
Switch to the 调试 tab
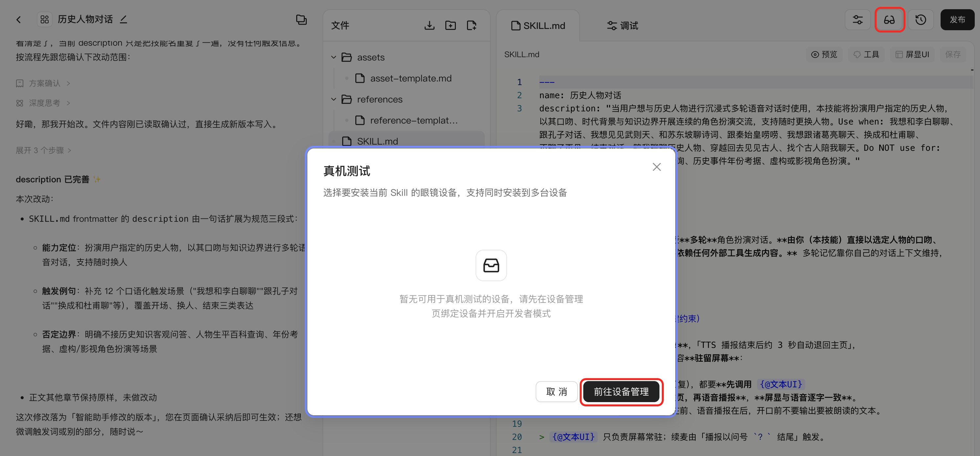coord(622,26)
